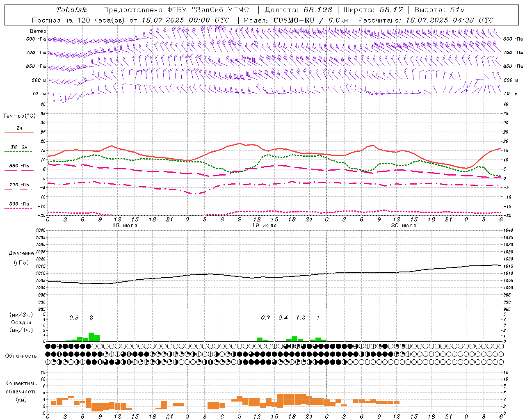The image size is (525, 420).
Task: Click the 'Давление' pressure panel label
Action: (x=21, y=253)
